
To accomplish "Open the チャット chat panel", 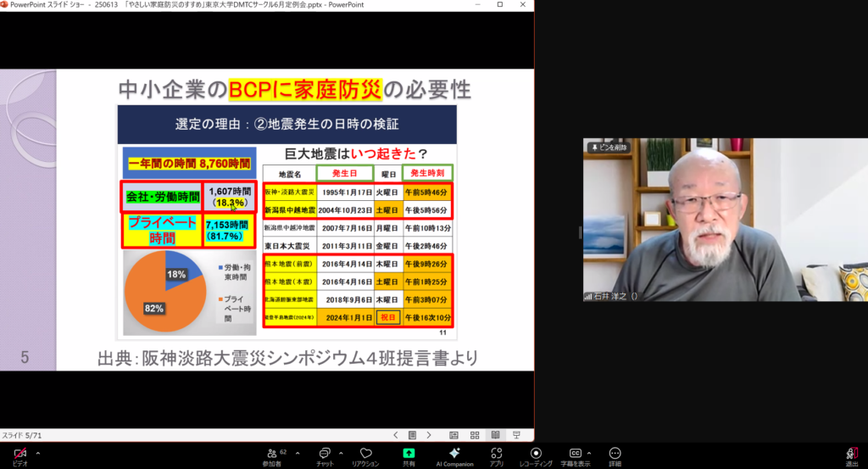I will click(325, 455).
